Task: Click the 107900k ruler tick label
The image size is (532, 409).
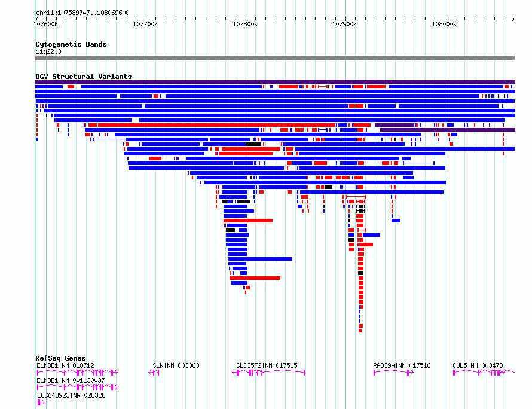Action: [344, 24]
